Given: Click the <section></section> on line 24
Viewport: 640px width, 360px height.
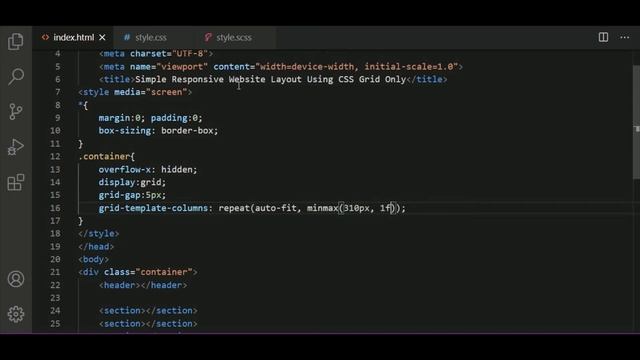Looking at the screenshot, I should (148, 311).
